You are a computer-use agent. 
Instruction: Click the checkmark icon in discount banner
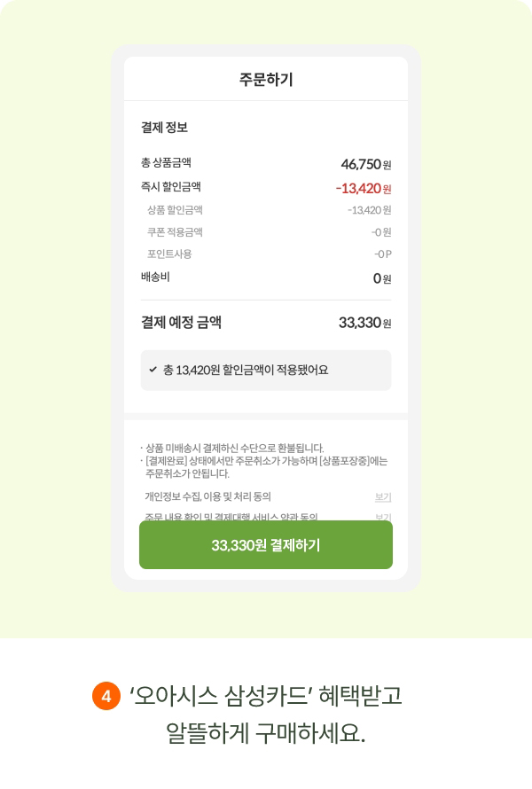(x=153, y=370)
